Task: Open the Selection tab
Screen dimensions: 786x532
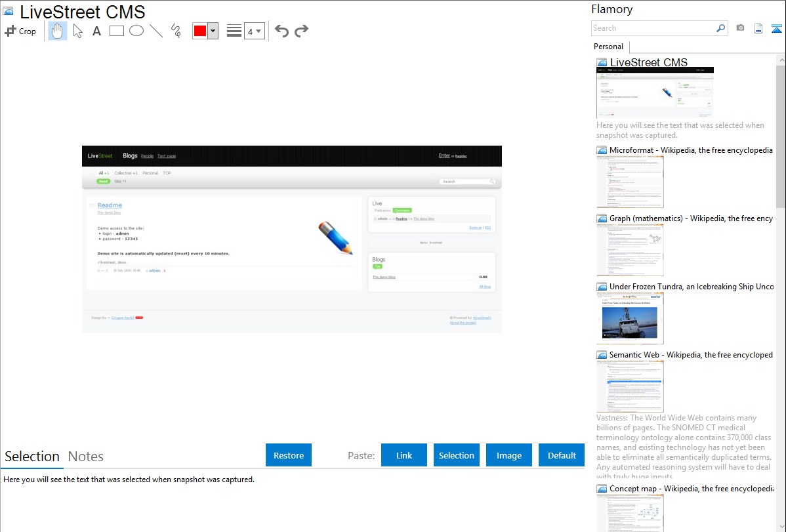Action: (x=32, y=457)
